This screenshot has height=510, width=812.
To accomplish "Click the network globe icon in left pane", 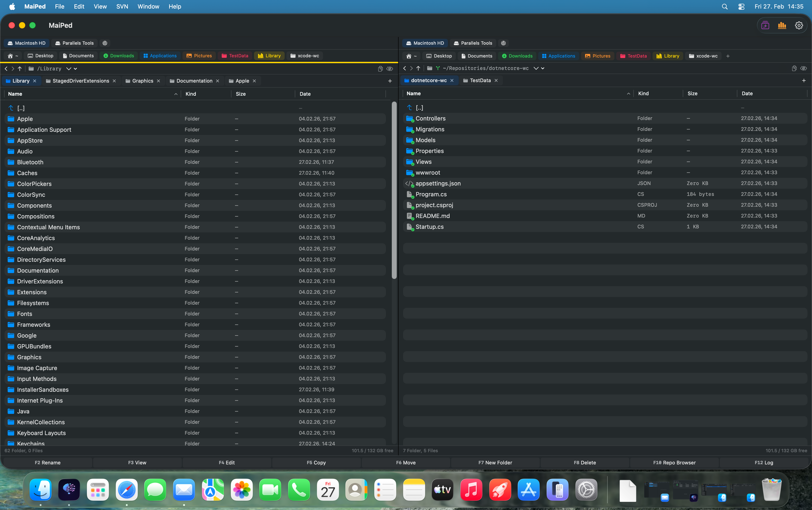I will pyautogui.click(x=105, y=43).
